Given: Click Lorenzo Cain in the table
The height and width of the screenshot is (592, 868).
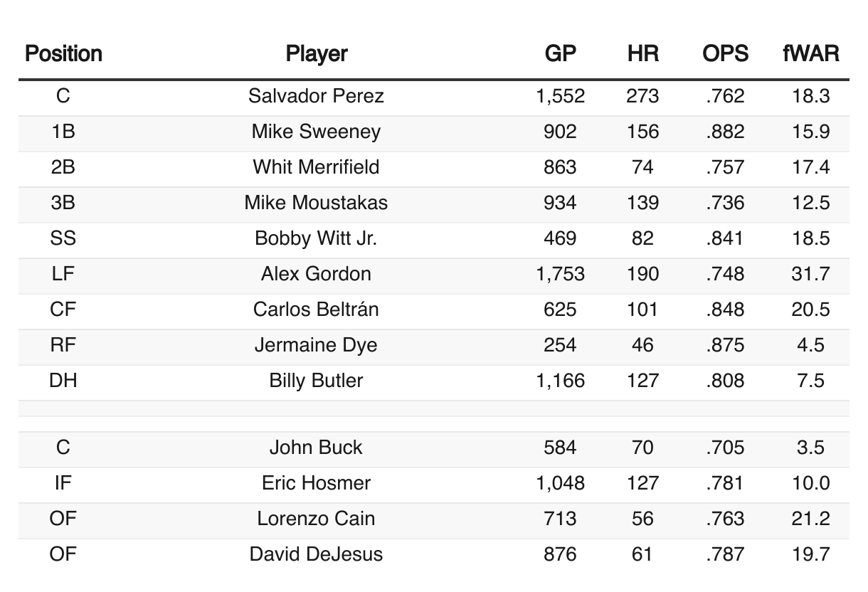Looking at the screenshot, I should click(x=316, y=519).
